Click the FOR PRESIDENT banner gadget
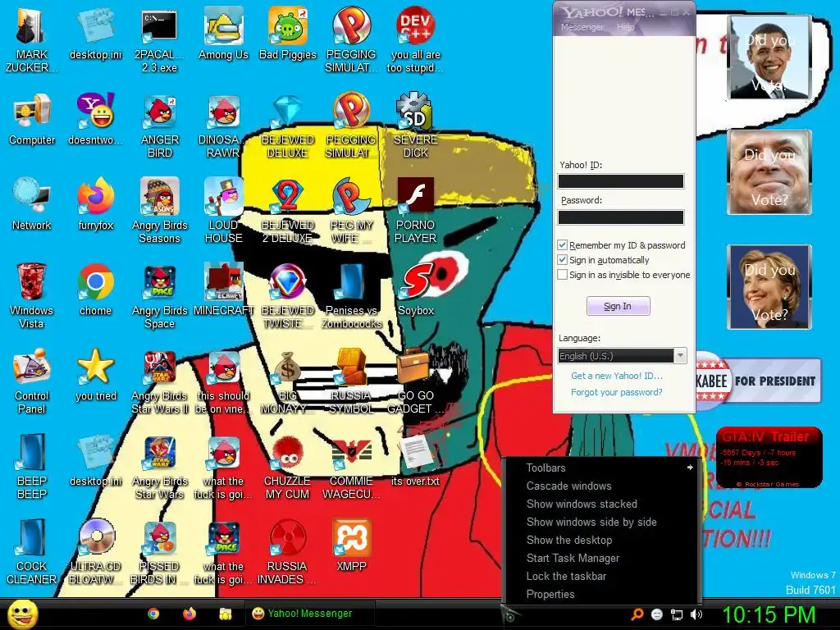This screenshot has width=840, height=630. (758, 381)
